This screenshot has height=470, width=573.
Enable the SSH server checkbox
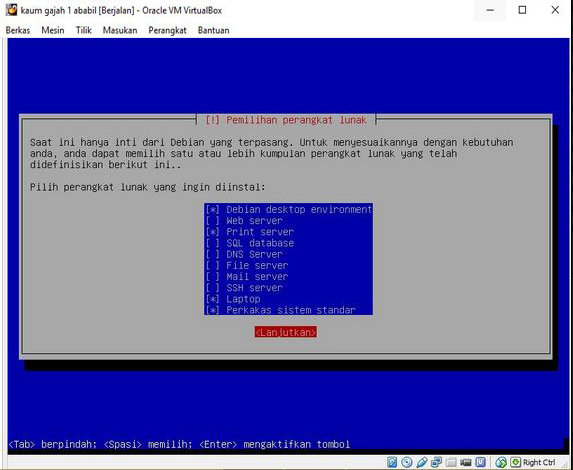click(x=212, y=288)
